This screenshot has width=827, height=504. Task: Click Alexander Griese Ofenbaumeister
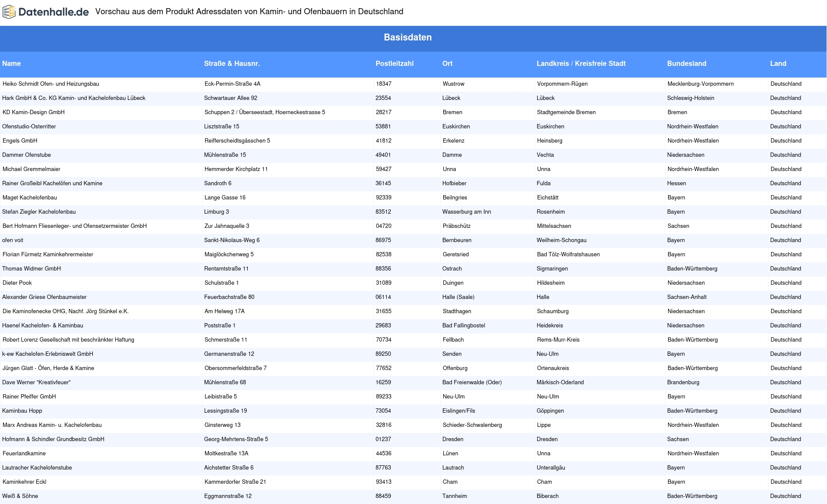pos(44,297)
